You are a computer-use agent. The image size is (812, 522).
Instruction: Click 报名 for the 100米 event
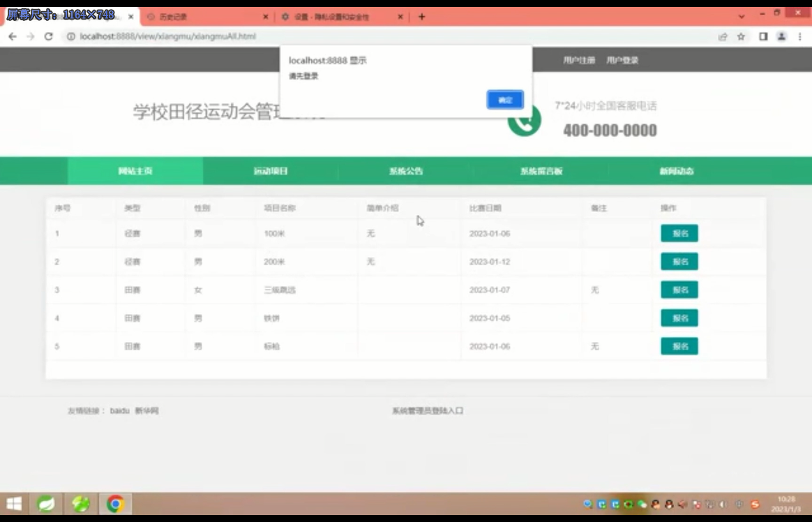click(x=679, y=234)
